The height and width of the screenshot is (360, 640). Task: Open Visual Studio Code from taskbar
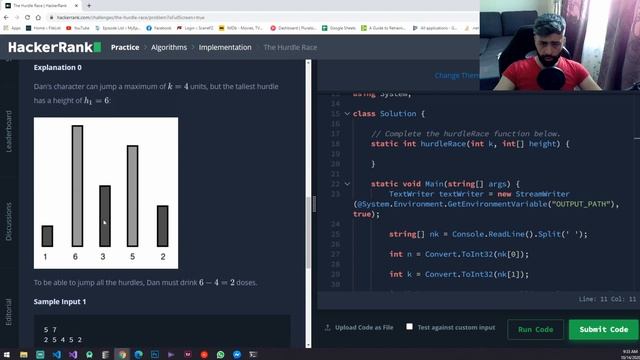point(56,354)
